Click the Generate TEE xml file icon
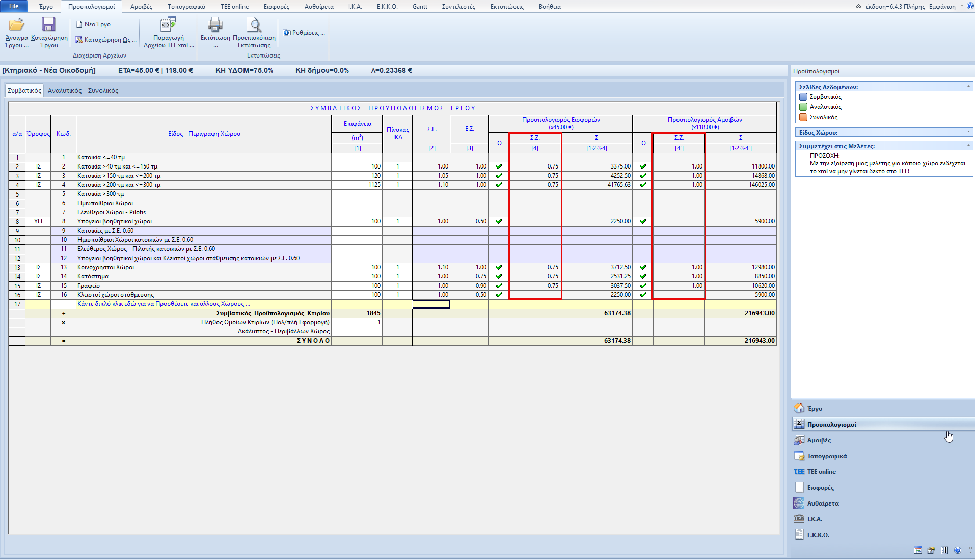The height and width of the screenshot is (560, 975). click(168, 25)
